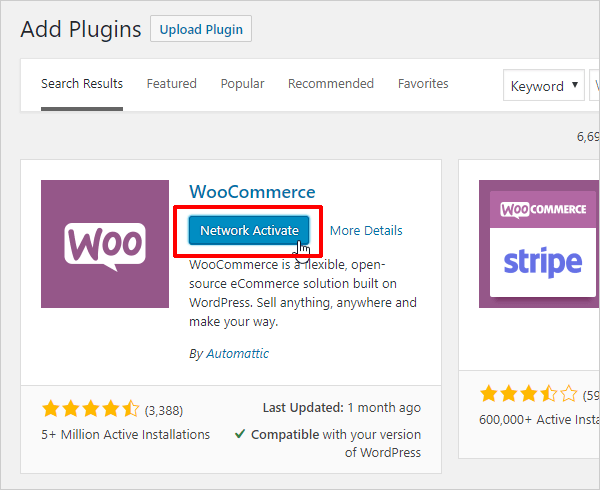Open the Recommended tab
Viewport: 600px width, 490px height.
pyautogui.click(x=331, y=83)
